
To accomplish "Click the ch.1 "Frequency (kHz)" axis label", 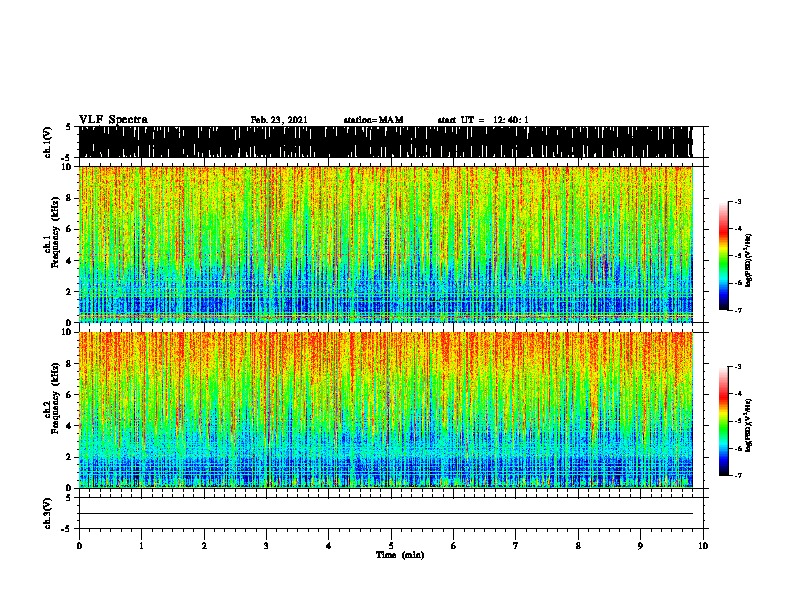I will click(55, 232).
